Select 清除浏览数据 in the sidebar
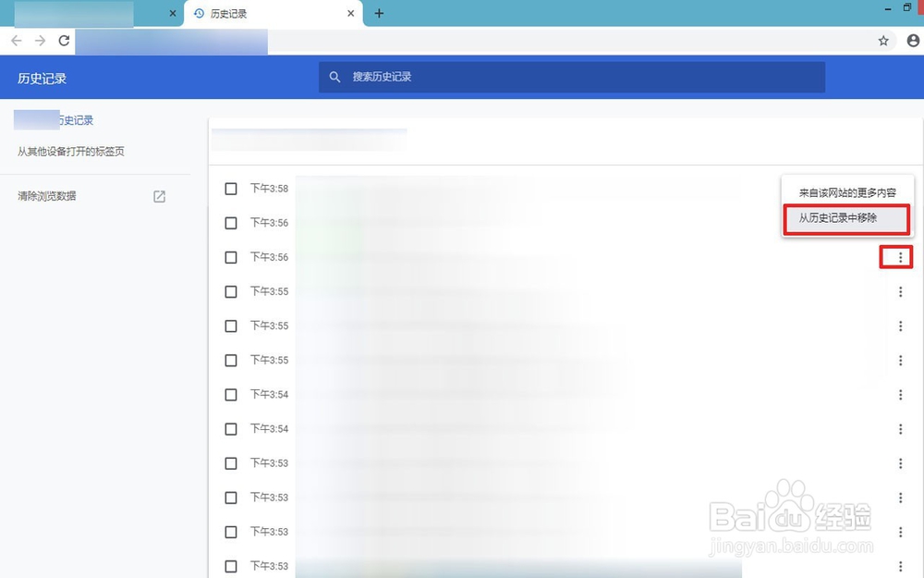924x578 pixels. click(47, 196)
